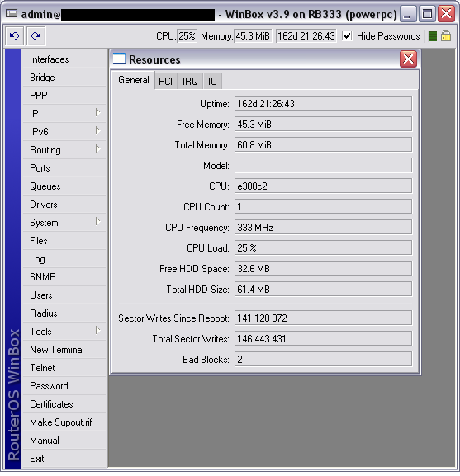The width and height of the screenshot is (460, 476).
Task: Expand the Tools submenu arrow
Action: [97, 330]
